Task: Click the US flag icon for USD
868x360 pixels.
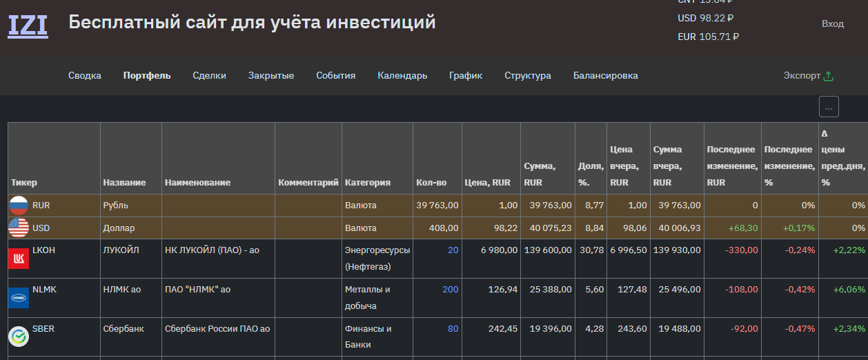Action: tap(19, 228)
